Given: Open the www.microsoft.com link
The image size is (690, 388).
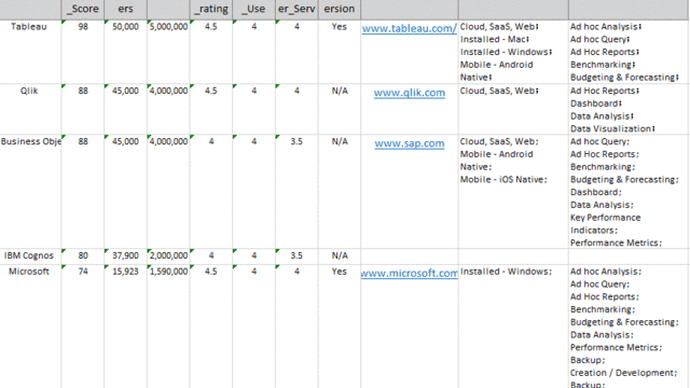Looking at the screenshot, I should [409, 273].
